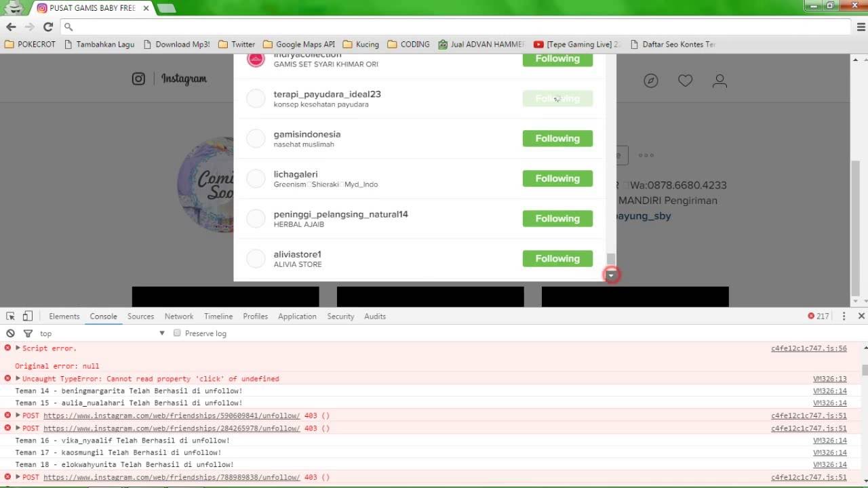The height and width of the screenshot is (488, 868).
Task: Open the Network tab
Action: pyautogui.click(x=179, y=316)
